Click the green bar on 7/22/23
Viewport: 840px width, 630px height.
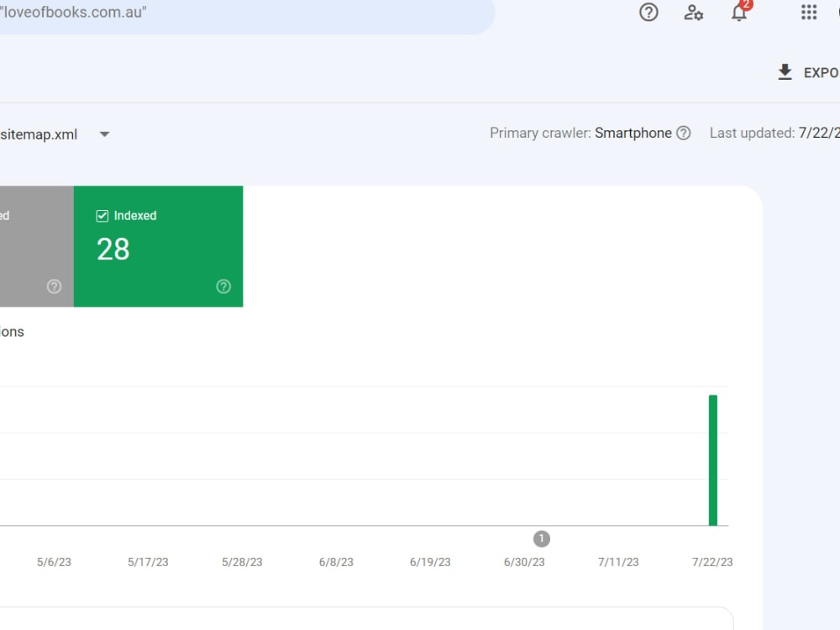point(712,460)
